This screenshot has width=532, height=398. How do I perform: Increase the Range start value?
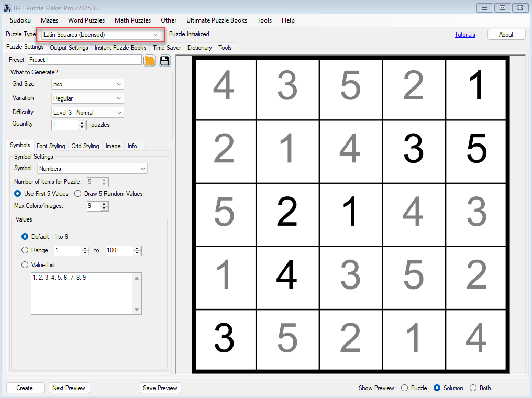click(85, 248)
